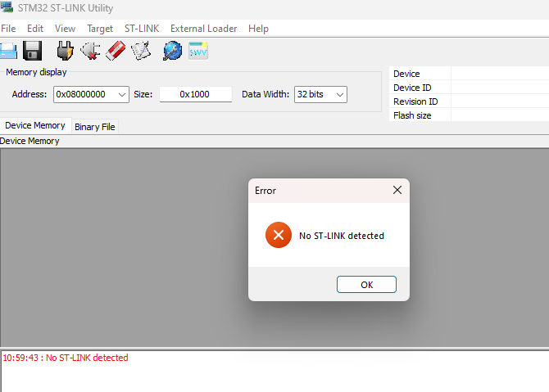Click the log entry '10:59:43 : No ST-LINK detected'

coord(66,358)
